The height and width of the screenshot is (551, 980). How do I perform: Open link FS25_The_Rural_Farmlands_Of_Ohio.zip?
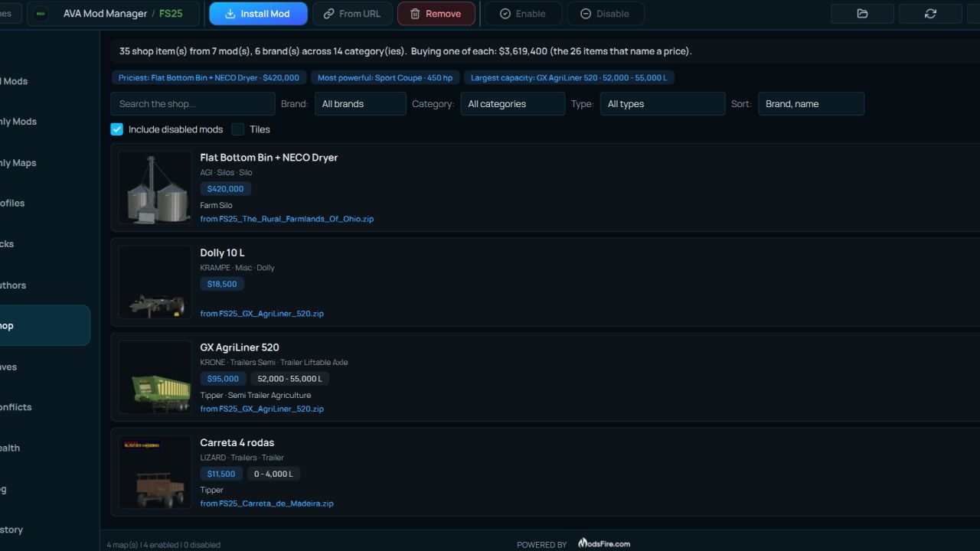287,219
